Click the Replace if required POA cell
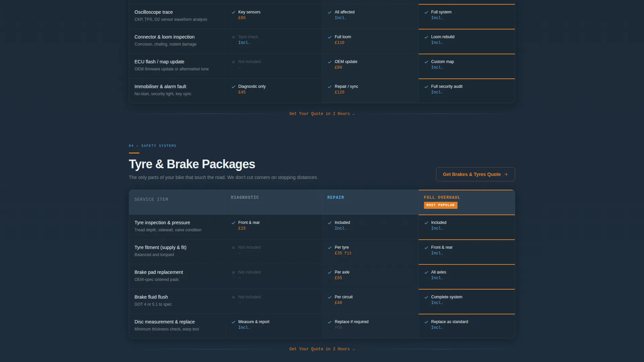Screen dimensions: 644x362 click(x=370, y=326)
